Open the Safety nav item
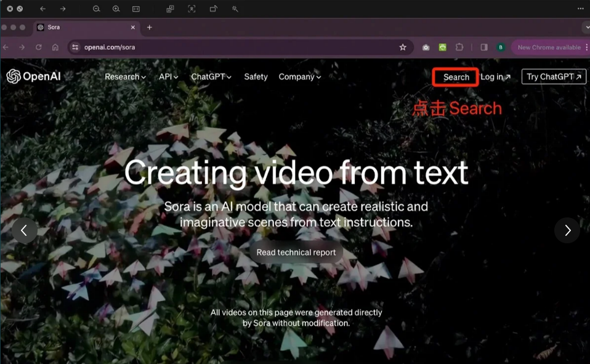 (256, 77)
